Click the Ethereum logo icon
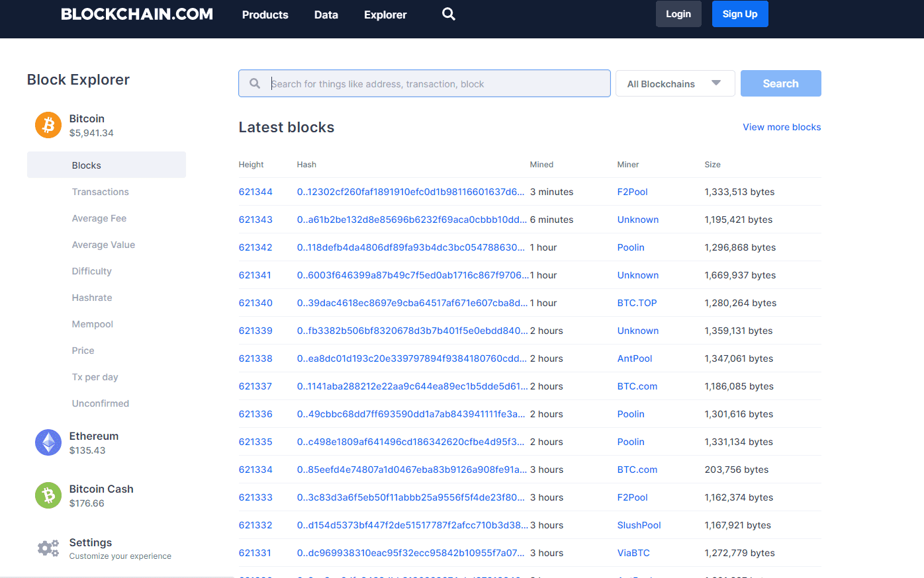Viewport: 924px width, 578px height. [48, 442]
